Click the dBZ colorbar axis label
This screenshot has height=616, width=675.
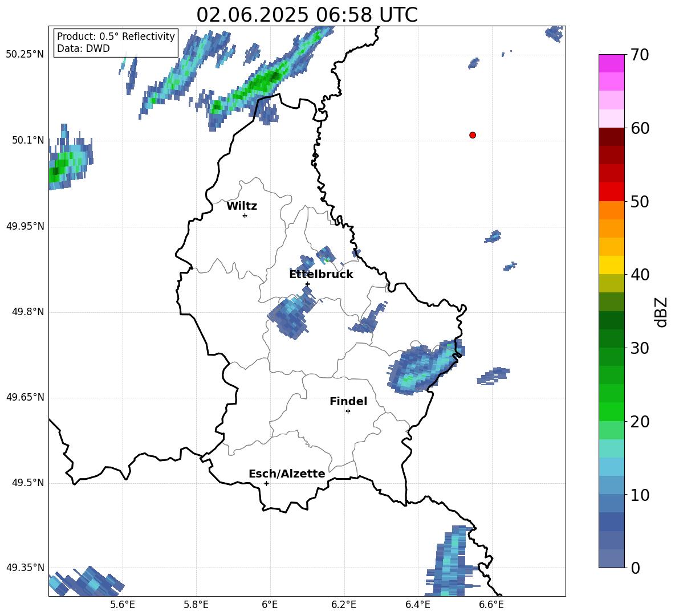pos(661,312)
